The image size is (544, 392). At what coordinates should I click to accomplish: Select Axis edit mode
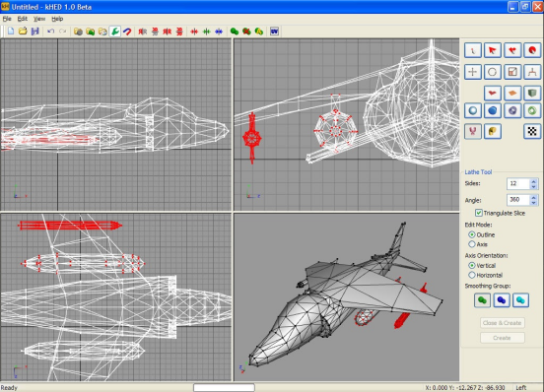click(471, 244)
